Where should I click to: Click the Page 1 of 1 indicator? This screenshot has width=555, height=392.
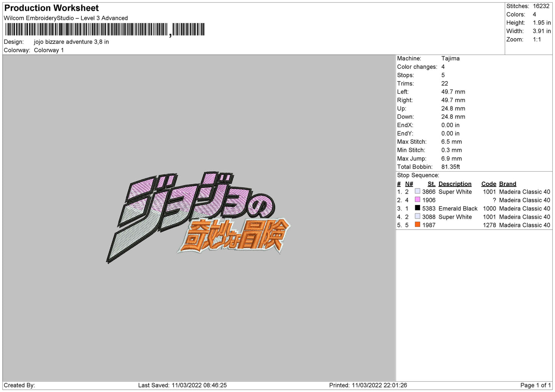[x=535, y=385]
